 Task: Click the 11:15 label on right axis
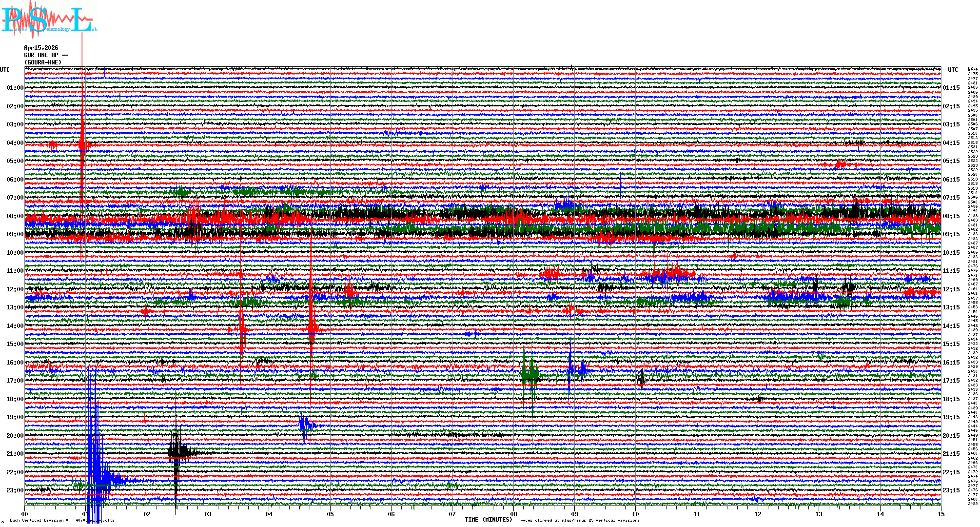point(951,271)
